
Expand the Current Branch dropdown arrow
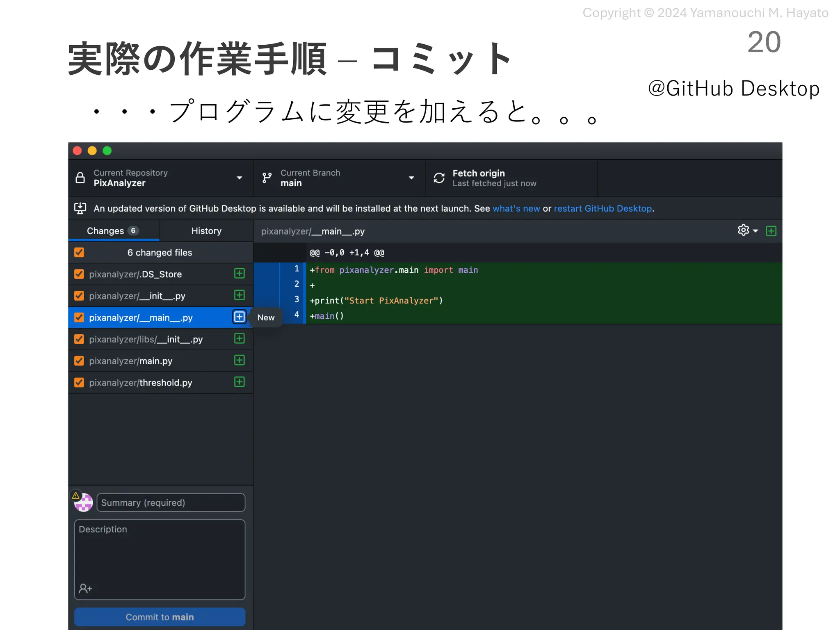pyautogui.click(x=411, y=178)
